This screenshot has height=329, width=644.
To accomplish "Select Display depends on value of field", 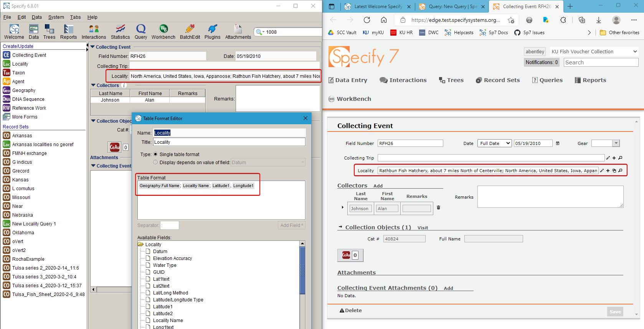I will pyautogui.click(x=155, y=162).
